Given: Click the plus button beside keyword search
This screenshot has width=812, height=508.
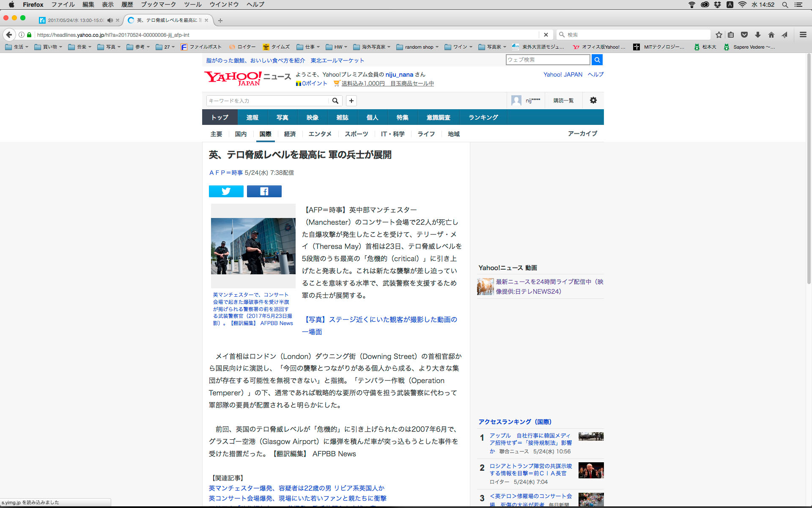Looking at the screenshot, I should click(351, 101).
